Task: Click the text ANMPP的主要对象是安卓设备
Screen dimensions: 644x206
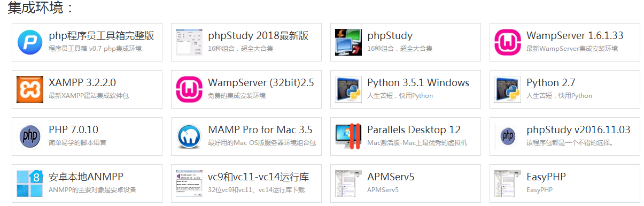Action: coord(92,190)
